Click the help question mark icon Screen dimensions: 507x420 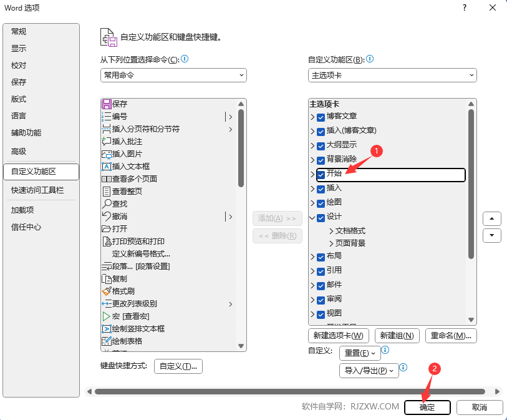coord(465,7)
